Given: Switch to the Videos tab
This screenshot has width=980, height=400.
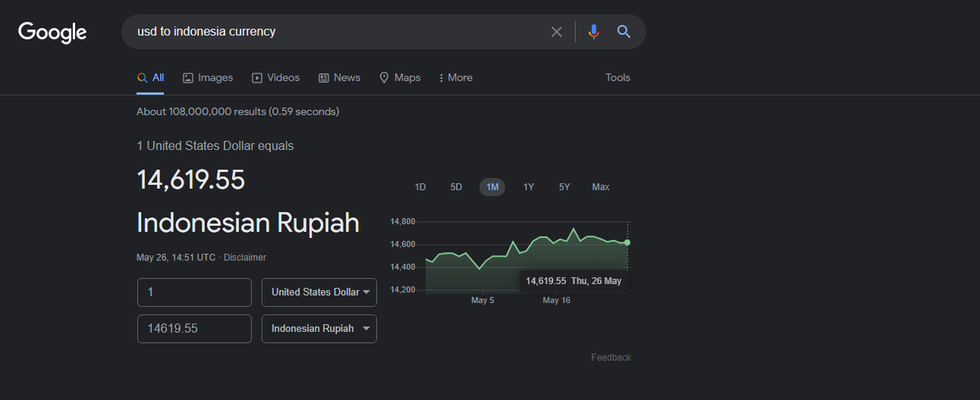Looking at the screenshot, I should pos(276,78).
